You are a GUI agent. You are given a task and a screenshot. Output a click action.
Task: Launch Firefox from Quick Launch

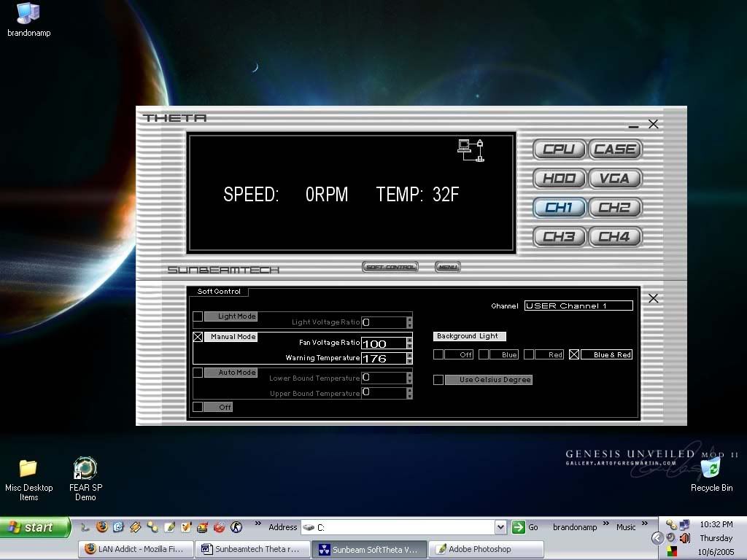[x=102, y=527]
